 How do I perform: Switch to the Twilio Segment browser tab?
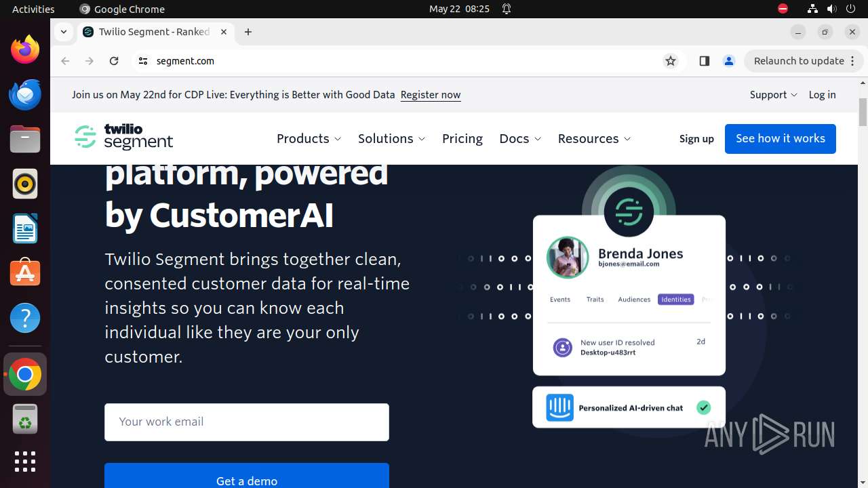tap(155, 32)
